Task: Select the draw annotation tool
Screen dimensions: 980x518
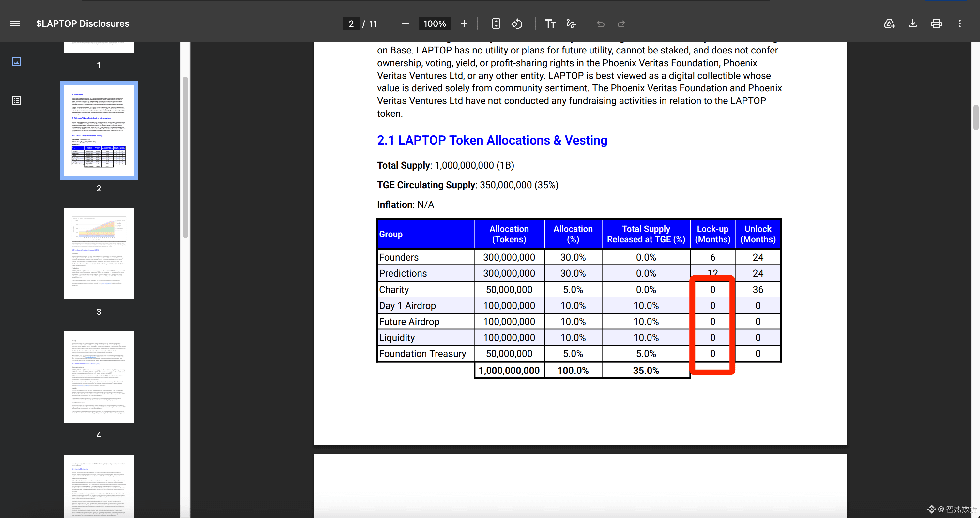Action: point(571,23)
